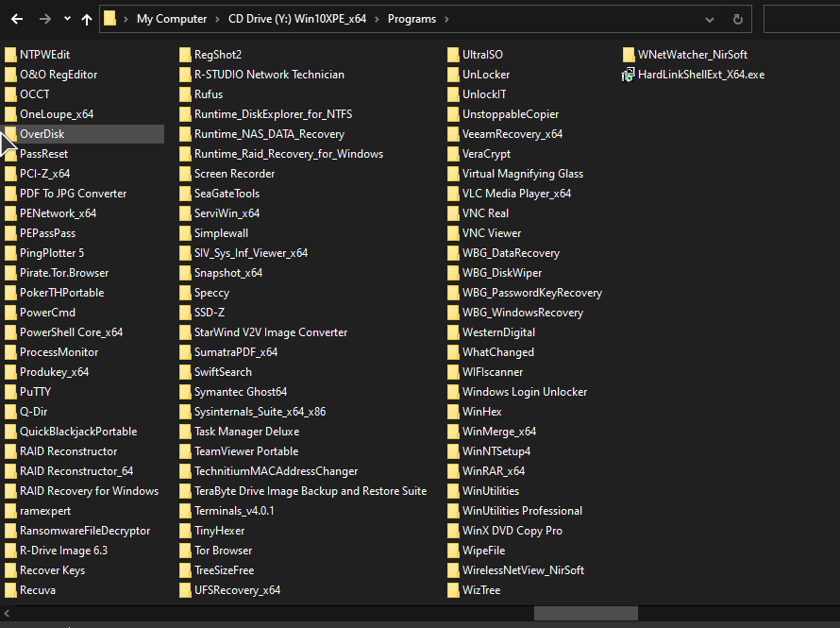Select VLC Media Player_x64 folder name
The width and height of the screenshot is (840, 628).
(x=517, y=194)
